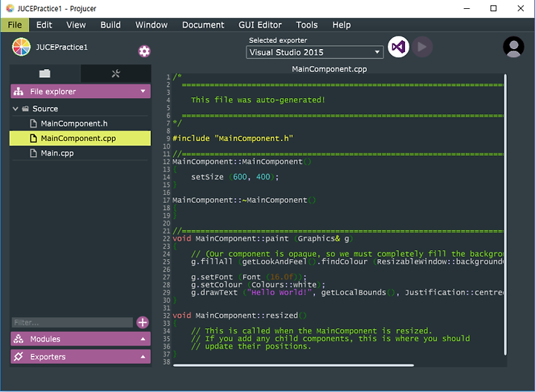
Task: Minimize the Projucer window
Action: coord(467,8)
